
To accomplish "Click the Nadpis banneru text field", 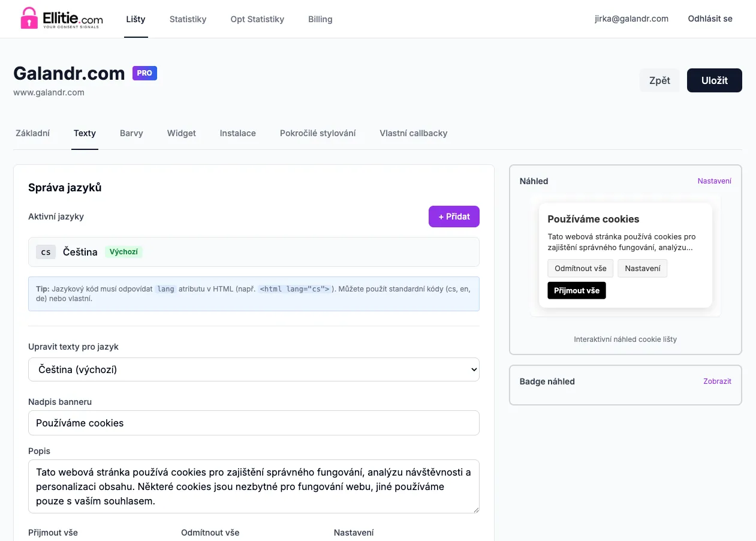I will (x=254, y=423).
